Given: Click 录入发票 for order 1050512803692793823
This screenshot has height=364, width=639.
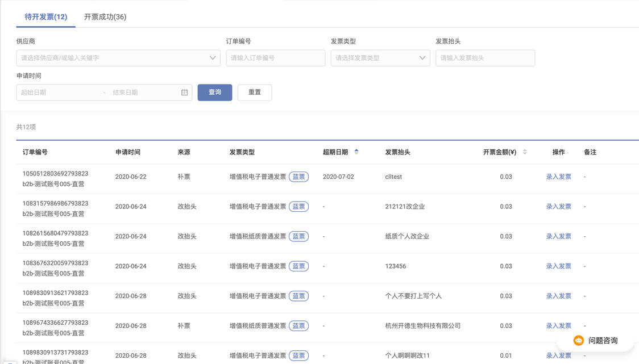Looking at the screenshot, I should 559,177.
